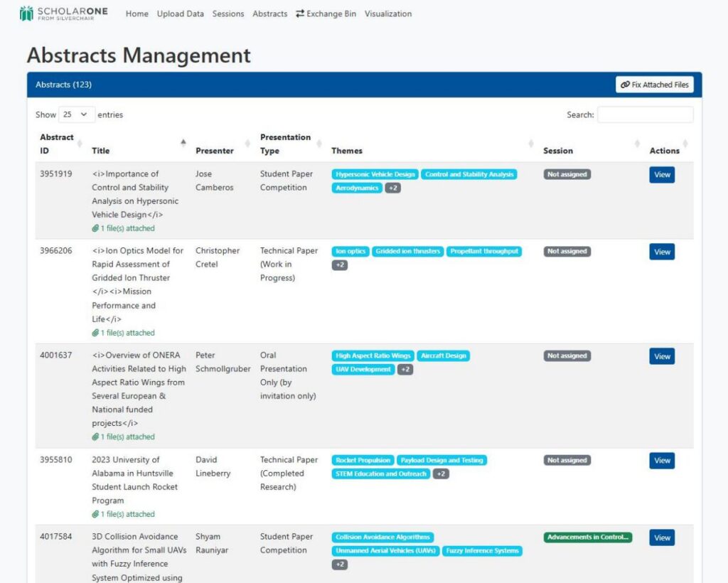The image size is (728, 583).
Task: Click 1 file(s) attached for abstract 3955810
Action: pos(124,514)
